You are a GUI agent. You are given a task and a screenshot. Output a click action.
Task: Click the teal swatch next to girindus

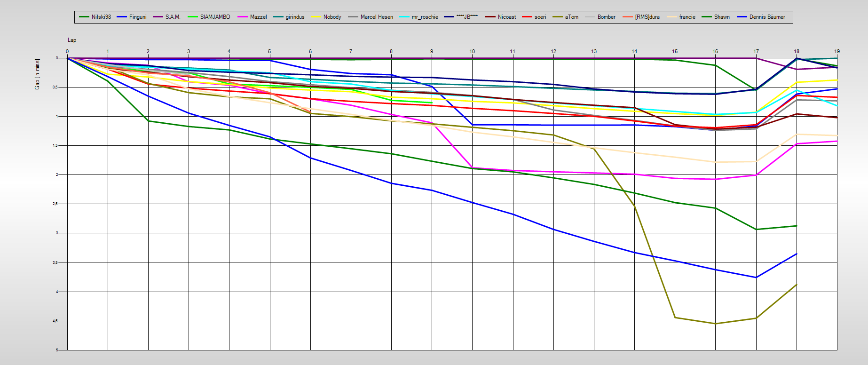278,17
